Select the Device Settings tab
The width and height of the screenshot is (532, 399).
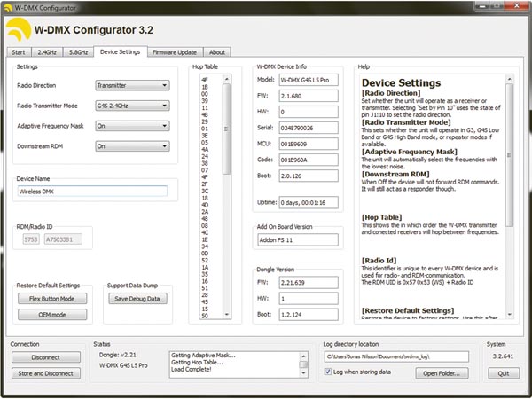pos(120,51)
